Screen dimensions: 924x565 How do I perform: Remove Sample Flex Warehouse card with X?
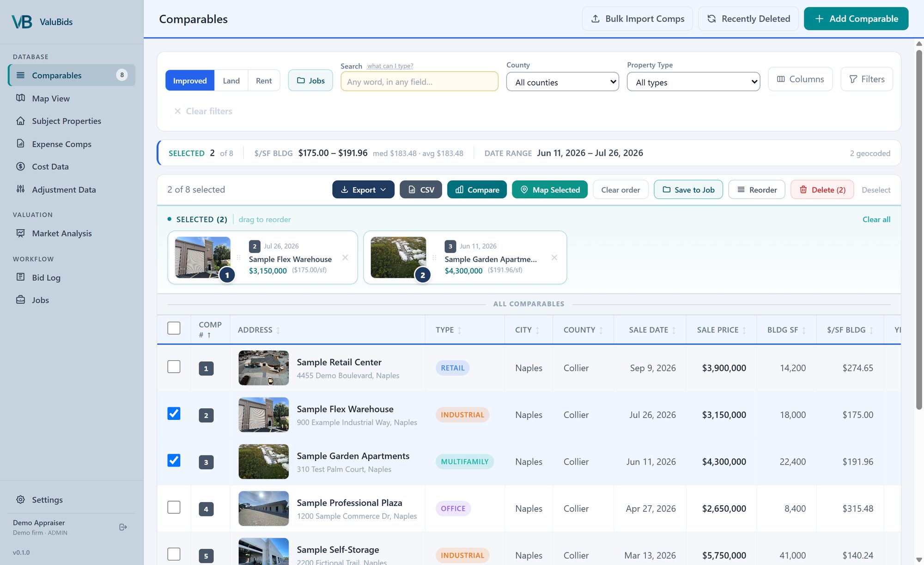click(x=345, y=258)
